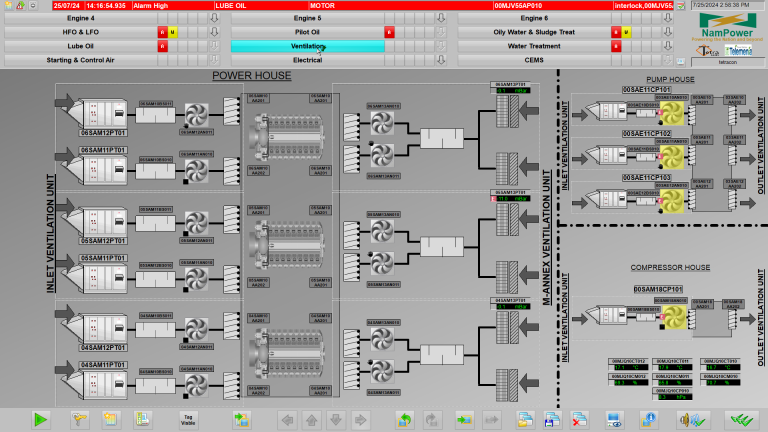Select the CEMS navigation button
This screenshot has height=432, width=768.
coord(534,60)
